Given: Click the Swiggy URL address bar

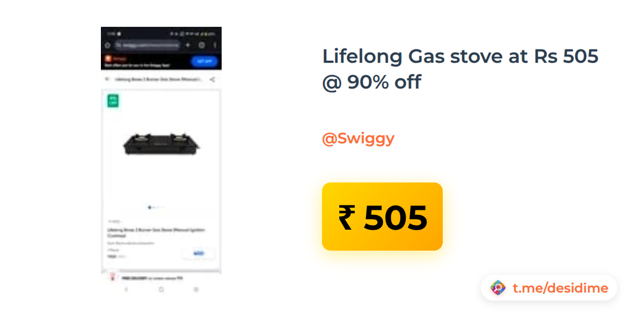Looking at the screenshot, I should [148, 46].
